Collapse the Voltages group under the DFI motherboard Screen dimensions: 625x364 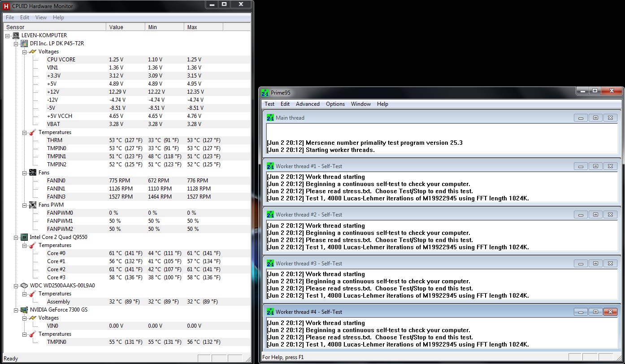pyautogui.click(x=25, y=52)
